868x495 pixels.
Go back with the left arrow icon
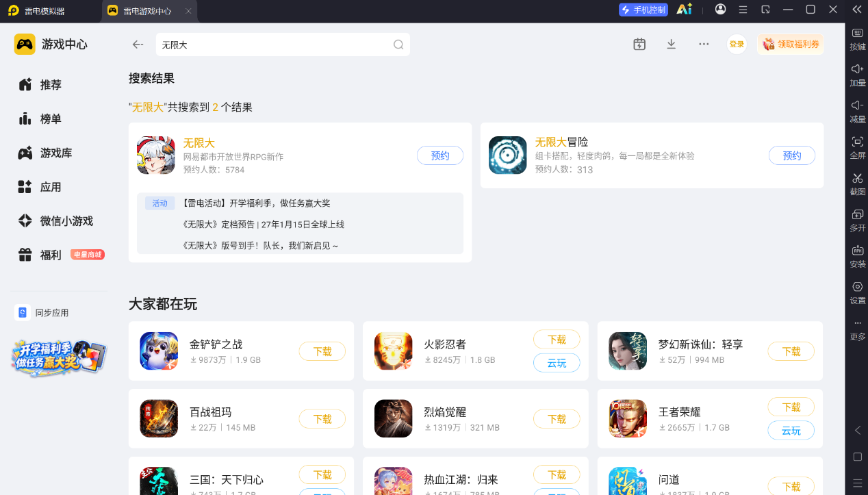click(138, 45)
